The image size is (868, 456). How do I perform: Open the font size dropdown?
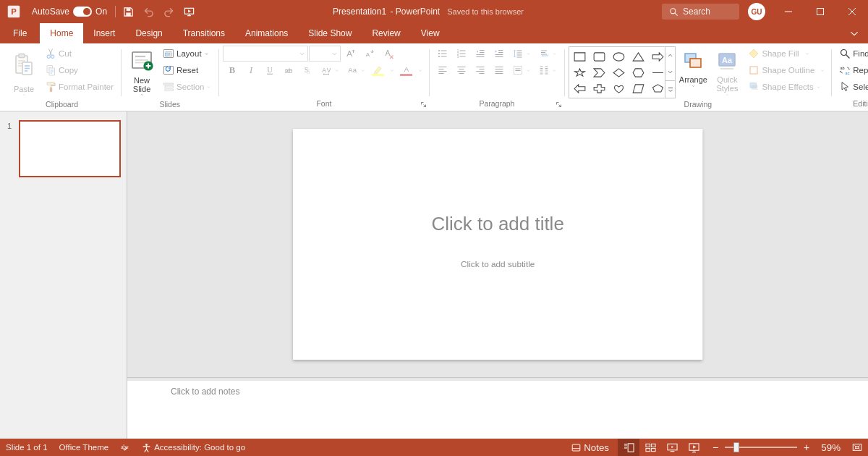pyautogui.click(x=334, y=54)
